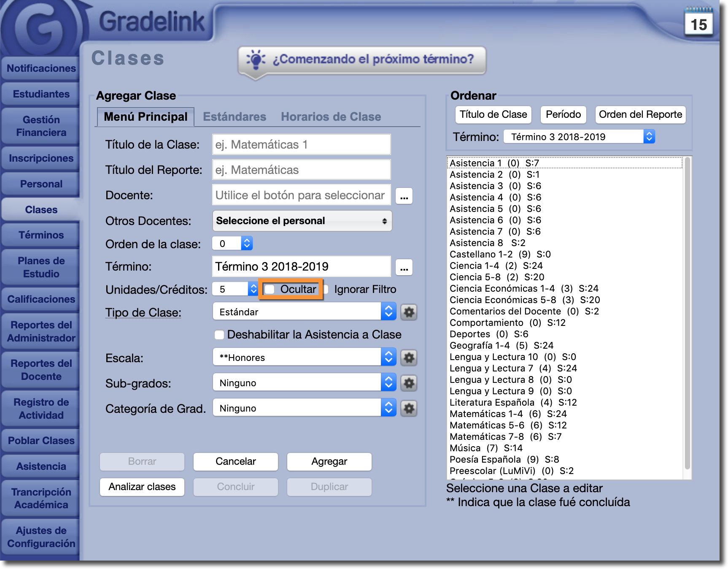Click the ellipsis button beside Docente field
The height and width of the screenshot is (569, 728).
pos(404,196)
